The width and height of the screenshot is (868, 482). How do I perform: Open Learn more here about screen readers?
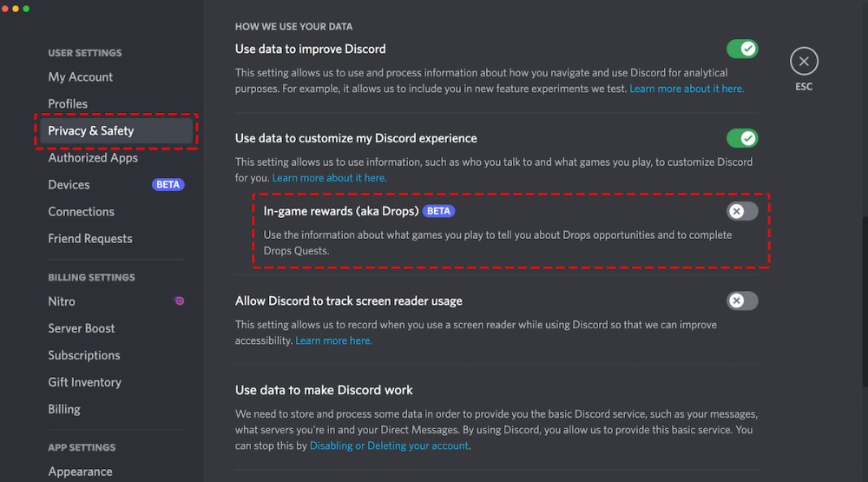click(x=333, y=340)
